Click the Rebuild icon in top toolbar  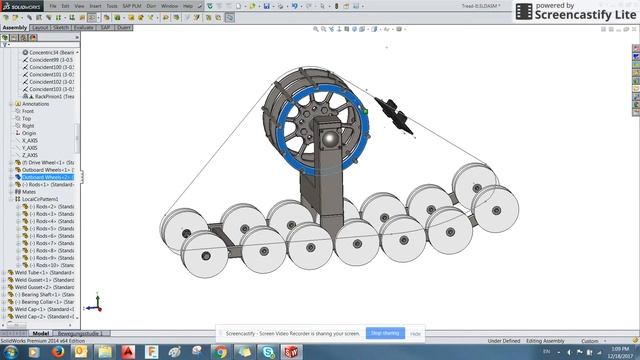pyautogui.click(x=336, y=6)
